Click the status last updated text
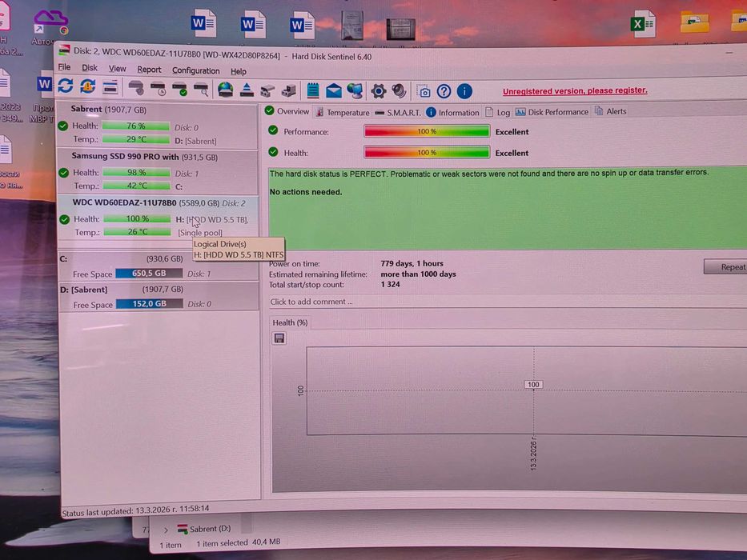This screenshot has height=560, width=747. tap(136, 510)
